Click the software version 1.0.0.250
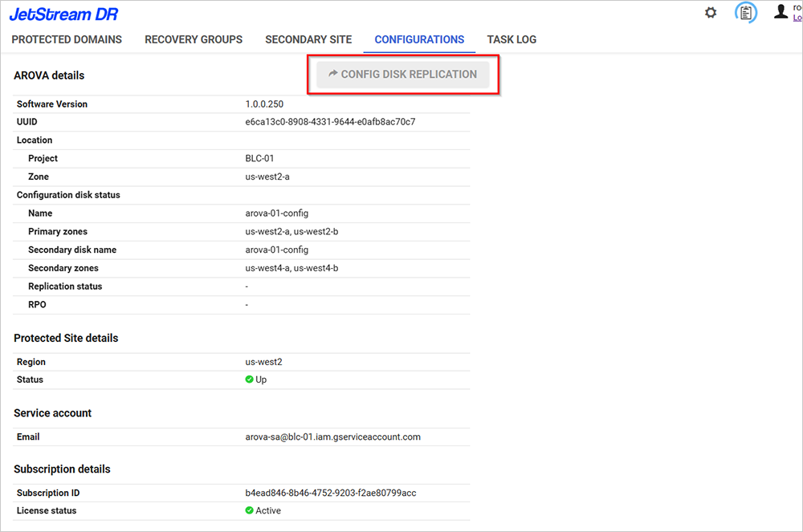Viewport: 803px width, 532px height. 264,104
